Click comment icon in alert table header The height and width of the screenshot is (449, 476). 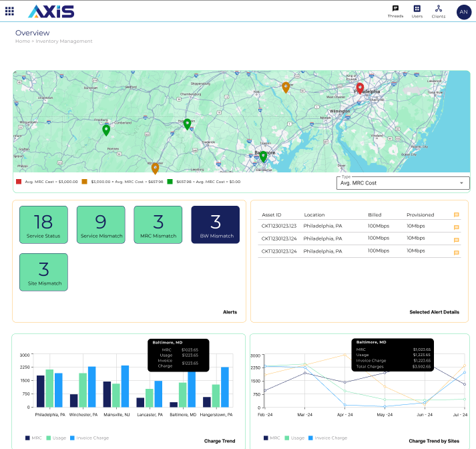click(x=456, y=214)
